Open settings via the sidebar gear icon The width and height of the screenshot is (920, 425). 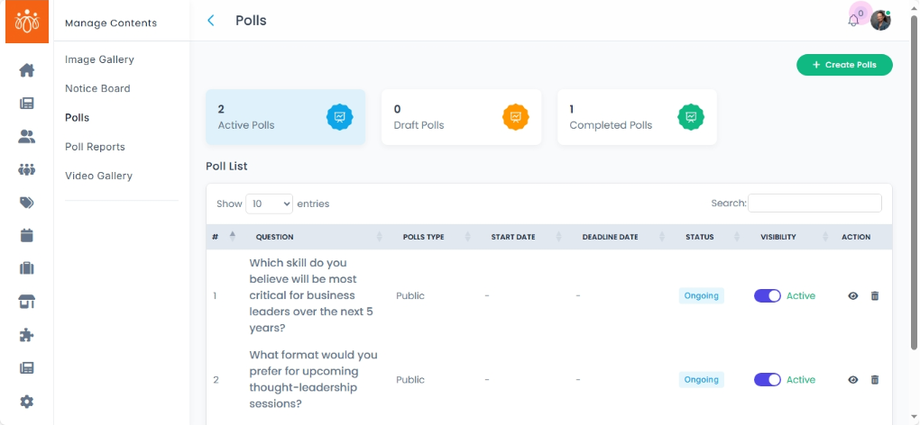click(27, 401)
